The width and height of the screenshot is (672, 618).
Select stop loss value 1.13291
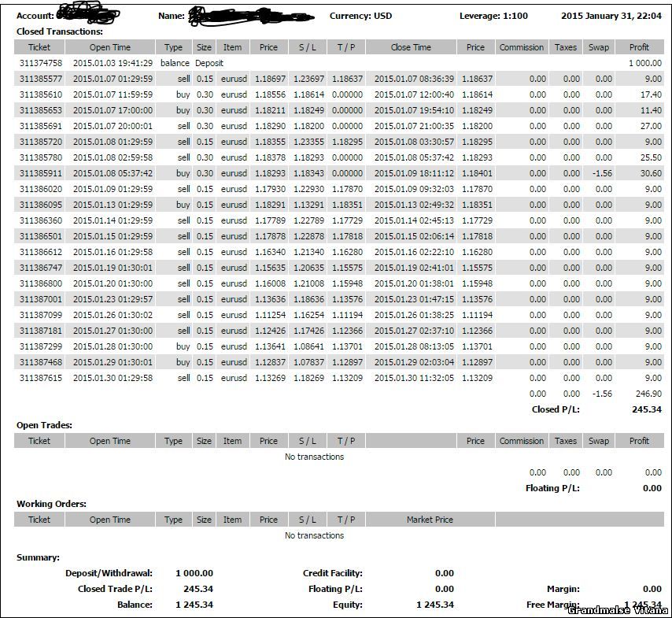click(308, 205)
